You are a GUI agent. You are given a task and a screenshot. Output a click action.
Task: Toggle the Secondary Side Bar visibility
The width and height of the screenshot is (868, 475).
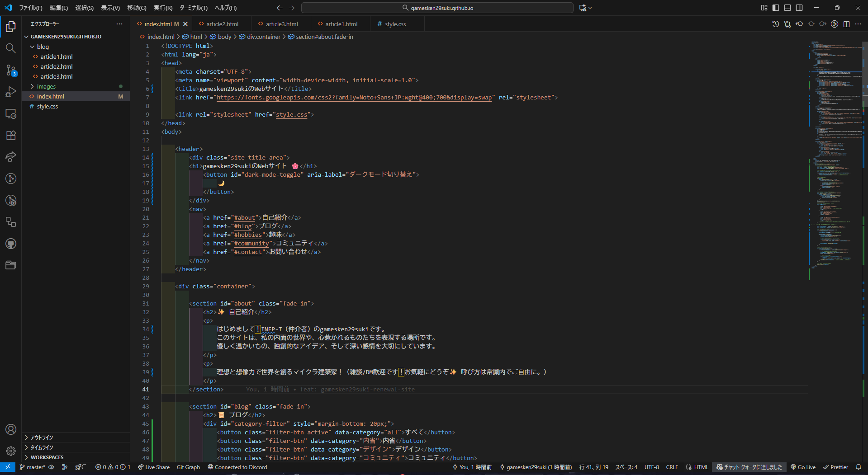tap(799, 8)
